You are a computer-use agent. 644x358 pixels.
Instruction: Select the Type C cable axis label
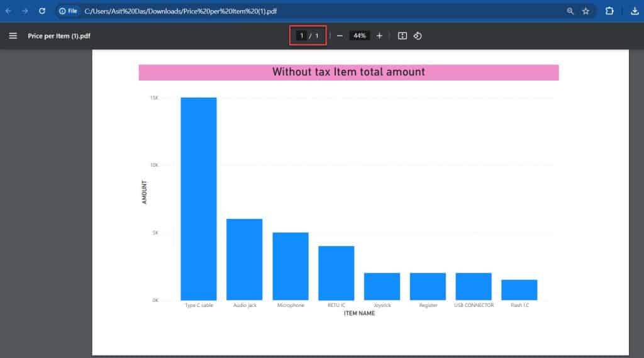(x=199, y=305)
